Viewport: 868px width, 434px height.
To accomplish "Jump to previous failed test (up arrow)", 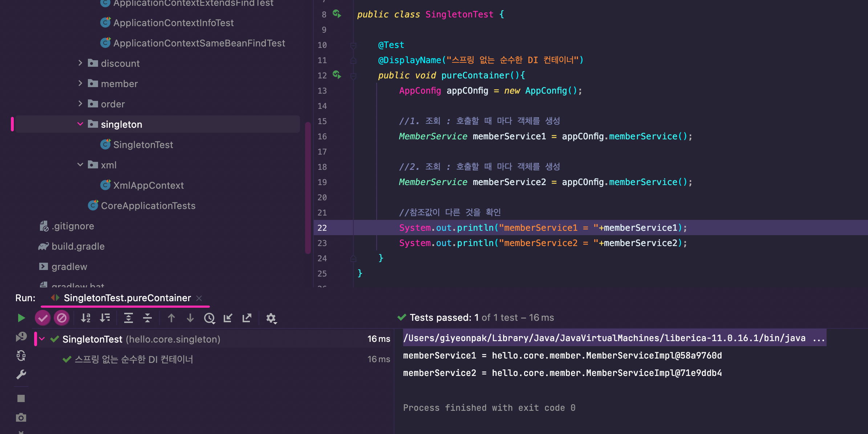I will 171,318.
